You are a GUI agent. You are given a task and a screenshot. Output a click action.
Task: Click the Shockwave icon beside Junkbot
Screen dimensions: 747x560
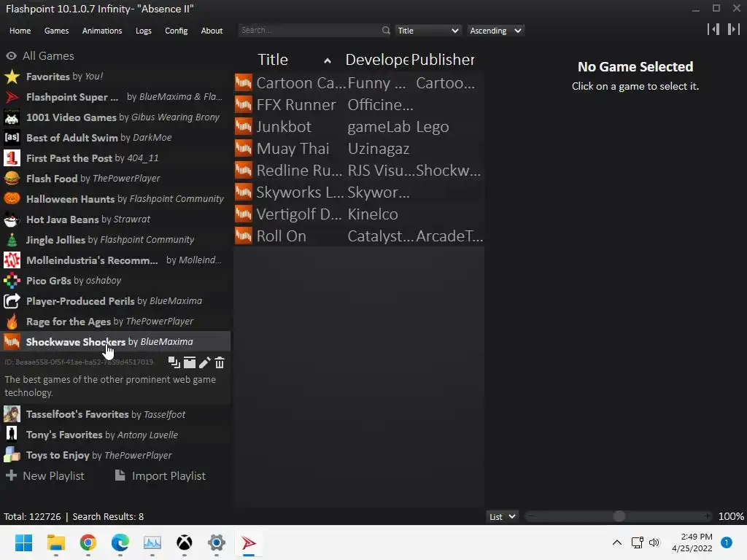click(244, 127)
